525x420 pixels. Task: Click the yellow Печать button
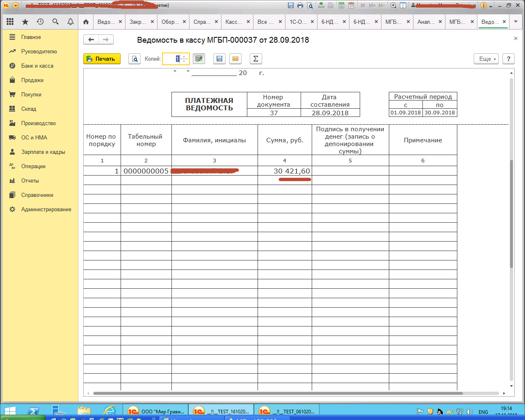pos(102,59)
